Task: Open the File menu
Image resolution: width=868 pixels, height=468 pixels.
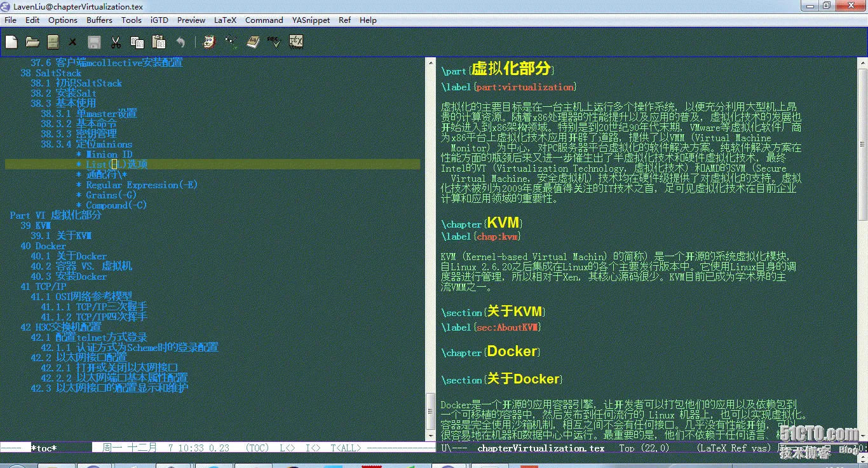Action: coord(10,20)
